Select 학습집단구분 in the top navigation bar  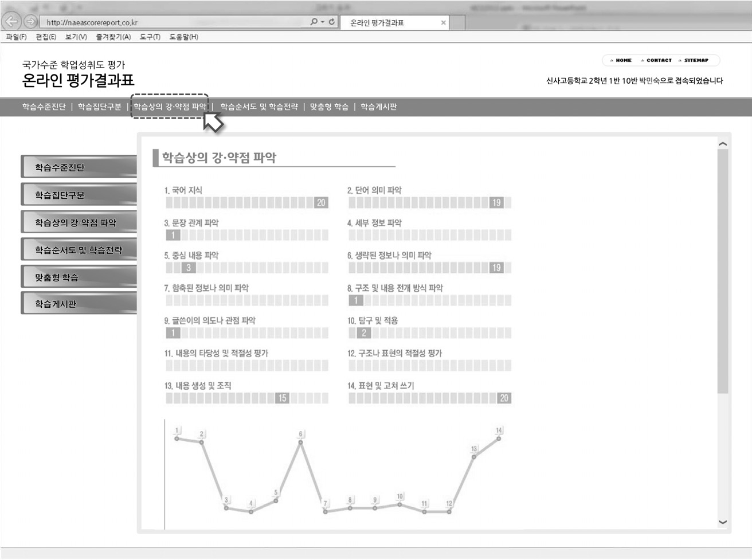click(100, 107)
